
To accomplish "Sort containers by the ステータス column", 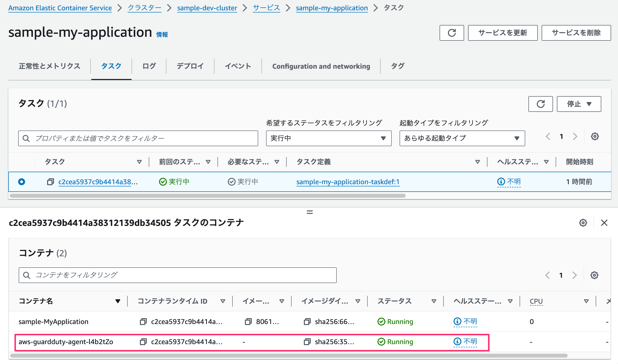I will pyautogui.click(x=434, y=301).
